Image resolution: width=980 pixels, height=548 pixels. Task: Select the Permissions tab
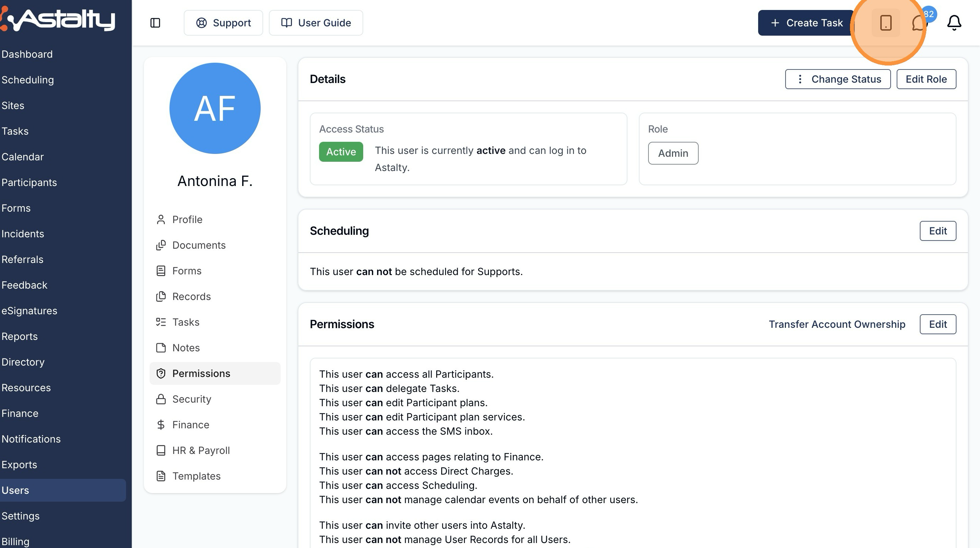click(x=215, y=373)
